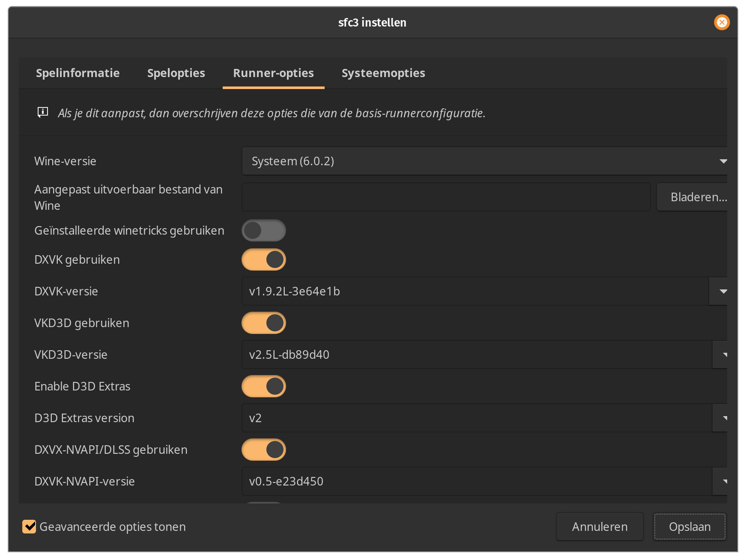
Task: Open the Wine-versie dropdown
Action: pyautogui.click(x=484, y=161)
